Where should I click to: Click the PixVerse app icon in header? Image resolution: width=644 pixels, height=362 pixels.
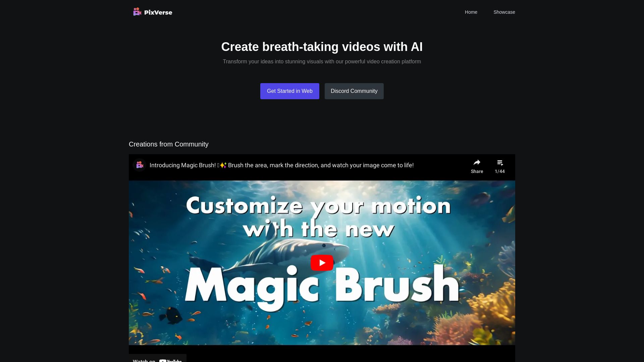[x=137, y=12]
